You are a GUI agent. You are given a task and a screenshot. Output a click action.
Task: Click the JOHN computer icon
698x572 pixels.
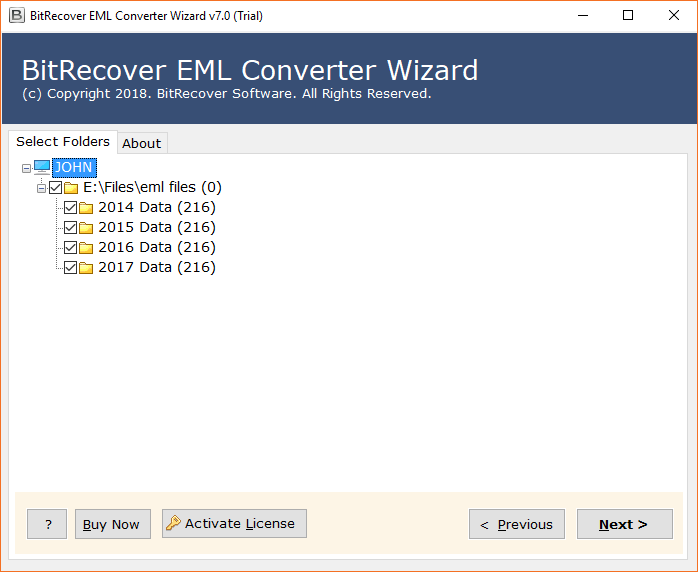(42, 167)
